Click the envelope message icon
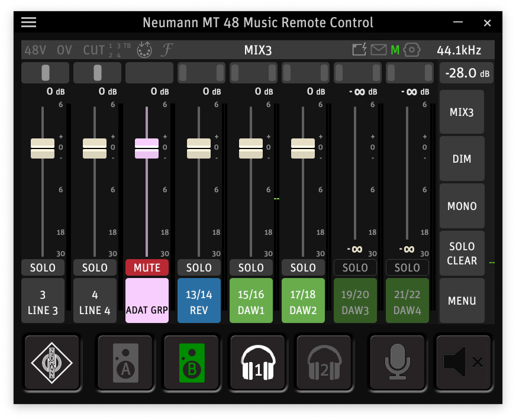Viewport: 516px width, 420px height. pos(379,50)
